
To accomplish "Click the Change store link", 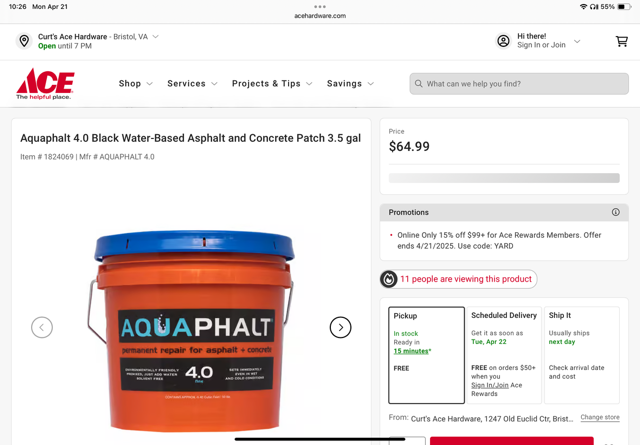I will tap(600, 417).
